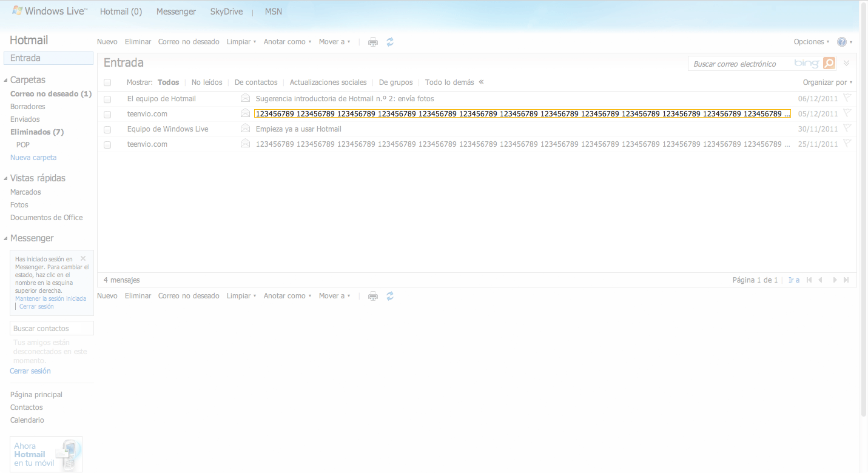Image resolution: width=868 pixels, height=473 pixels.
Task: Filter messages by 'De contactos'
Action: pos(256,82)
